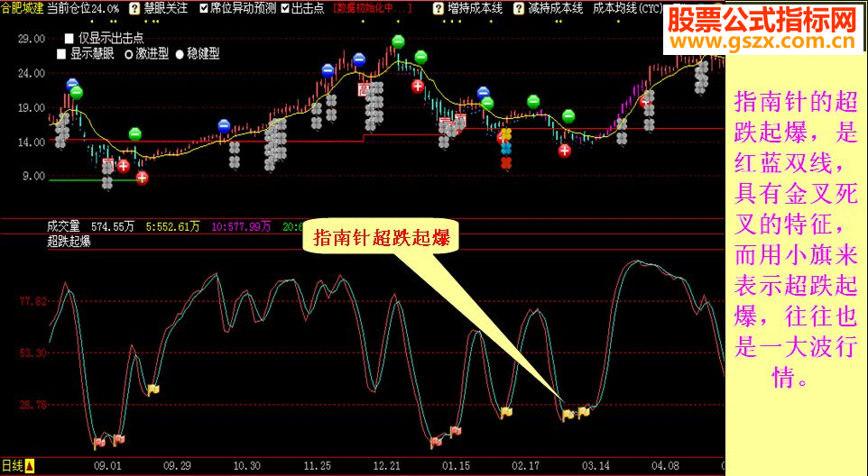868x476 pixels.
Task: Click the yellow flag on the trough before 02.17
Action: pyautogui.click(x=506, y=412)
